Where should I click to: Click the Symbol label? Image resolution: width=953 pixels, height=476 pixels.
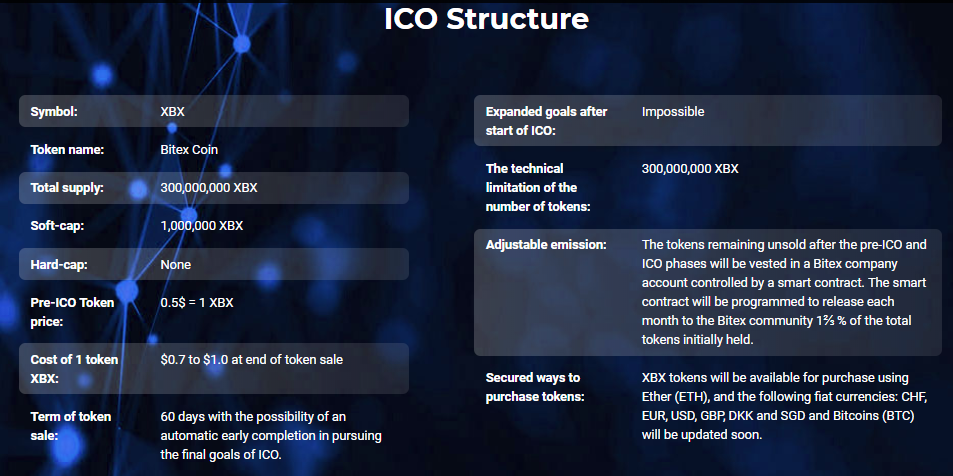(x=54, y=111)
